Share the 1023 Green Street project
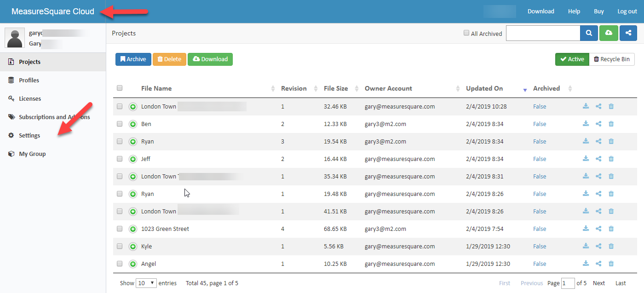Screen dimensions: 644x293 click(x=598, y=229)
